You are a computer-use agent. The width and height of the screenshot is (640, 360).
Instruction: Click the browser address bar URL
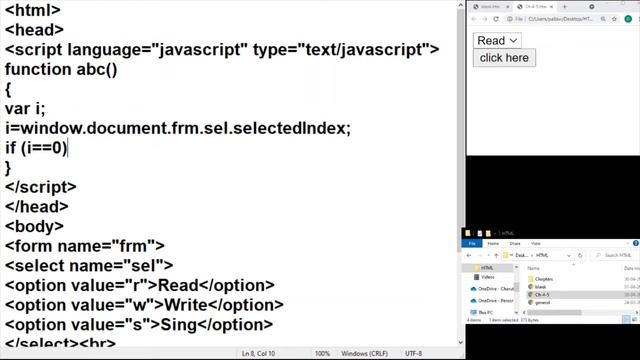(x=560, y=19)
